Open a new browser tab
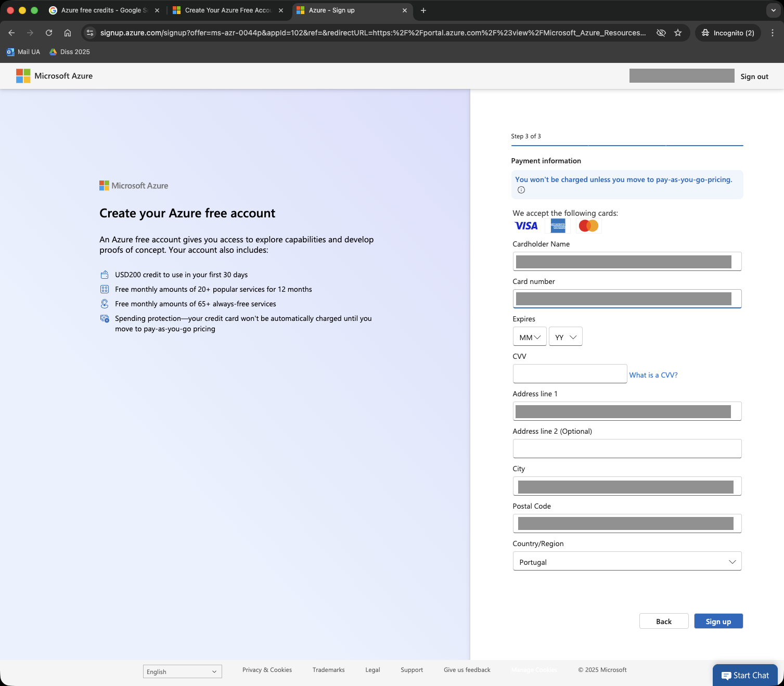 423,10
